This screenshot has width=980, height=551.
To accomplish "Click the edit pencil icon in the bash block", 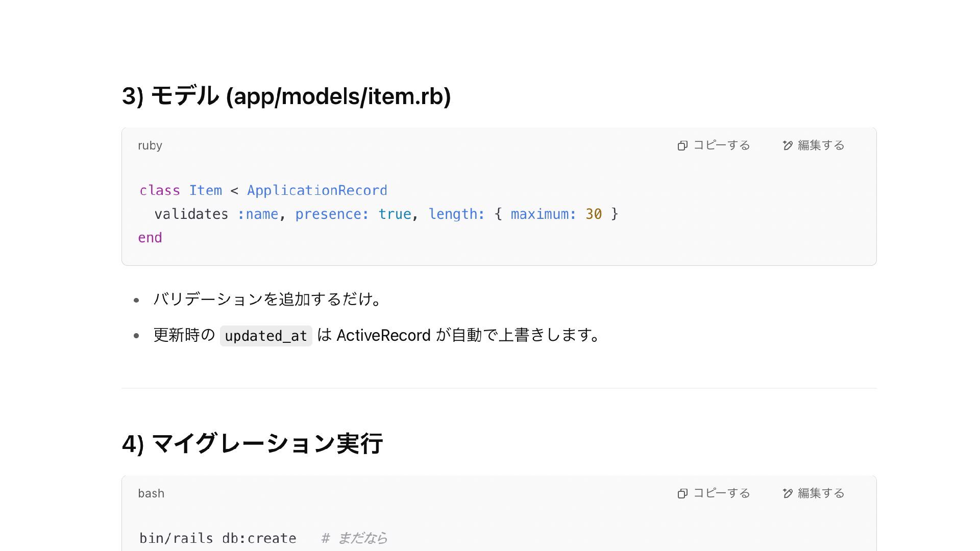I will pos(788,494).
